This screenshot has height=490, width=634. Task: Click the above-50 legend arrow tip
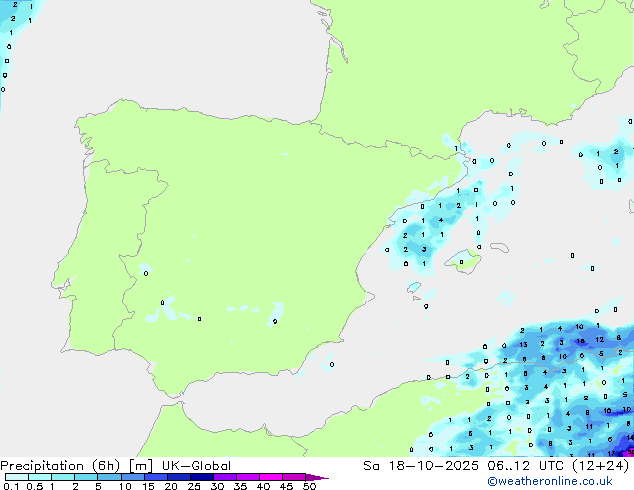[x=317, y=477]
